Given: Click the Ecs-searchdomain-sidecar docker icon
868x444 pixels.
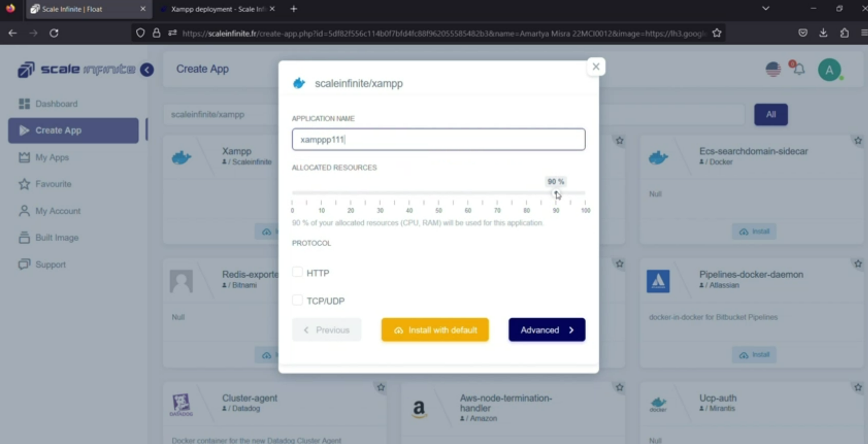Looking at the screenshot, I should pos(658,158).
